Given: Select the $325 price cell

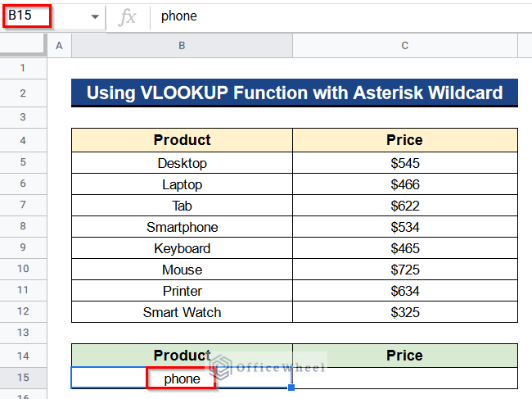Looking at the screenshot, I should (x=404, y=312).
